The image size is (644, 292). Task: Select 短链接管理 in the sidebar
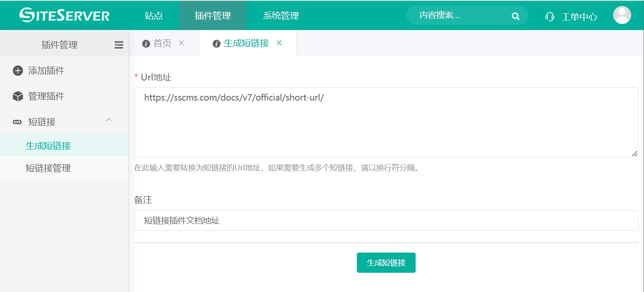[x=48, y=168]
